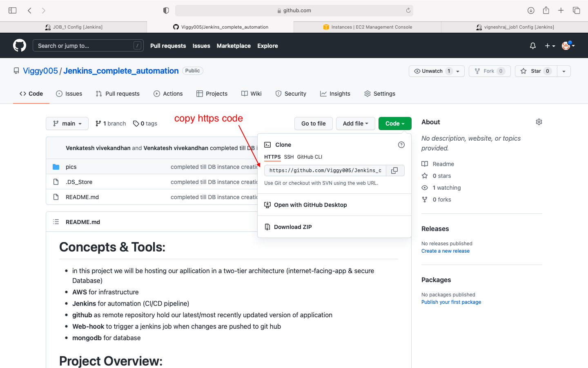Open the README.md file row
This screenshot has width=588, height=368.
click(82, 197)
